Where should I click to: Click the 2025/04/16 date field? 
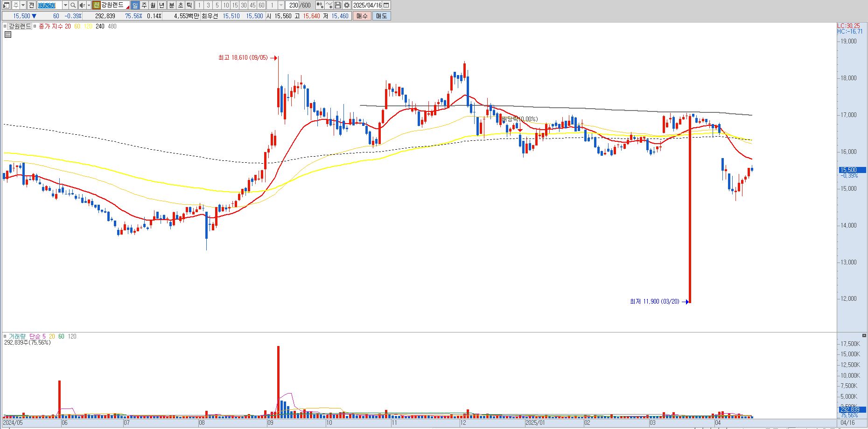pyautogui.click(x=367, y=5)
